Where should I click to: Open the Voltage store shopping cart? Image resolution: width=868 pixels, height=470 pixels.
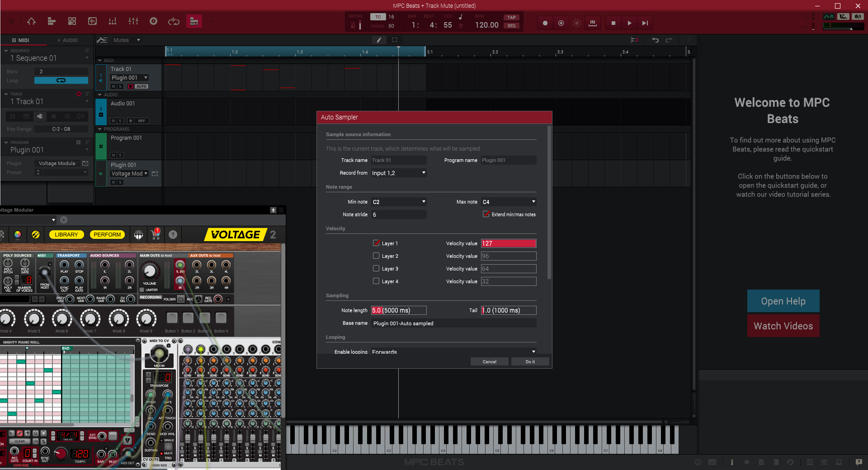[x=156, y=234]
